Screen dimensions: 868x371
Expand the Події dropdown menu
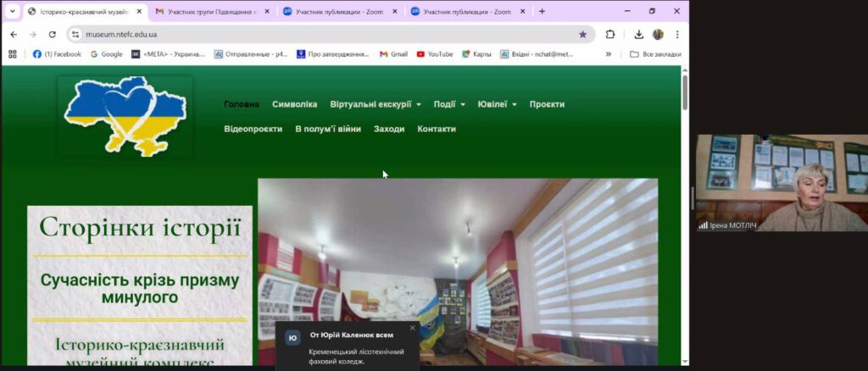tap(449, 104)
